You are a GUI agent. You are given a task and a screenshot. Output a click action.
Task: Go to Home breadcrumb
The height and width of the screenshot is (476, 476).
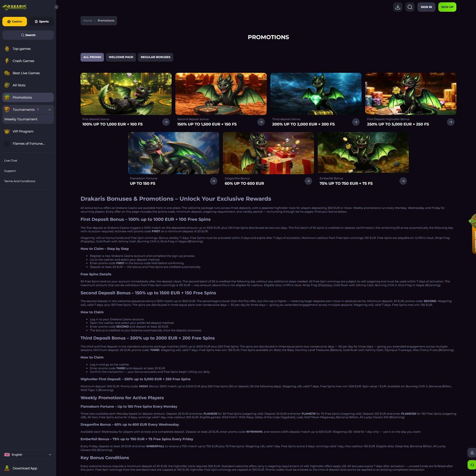[x=88, y=21]
